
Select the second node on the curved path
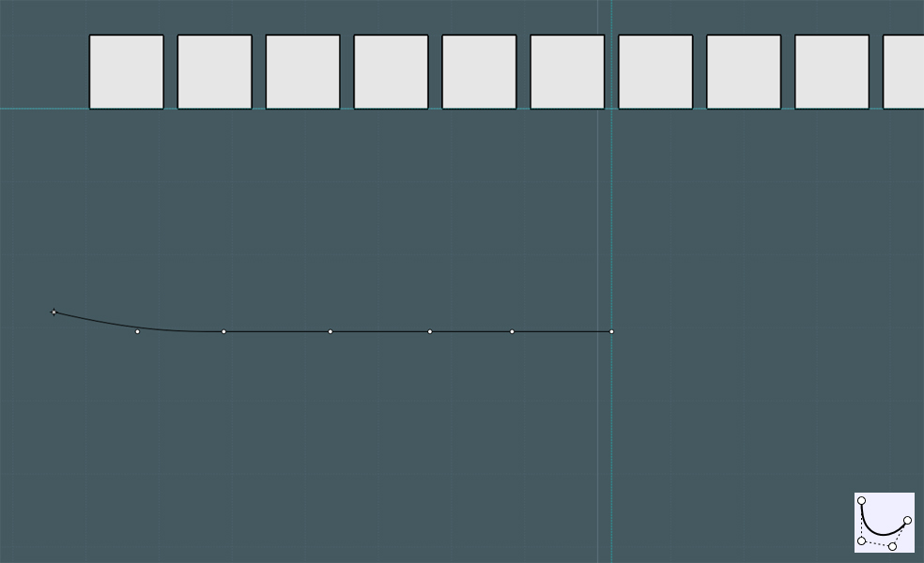(x=137, y=331)
